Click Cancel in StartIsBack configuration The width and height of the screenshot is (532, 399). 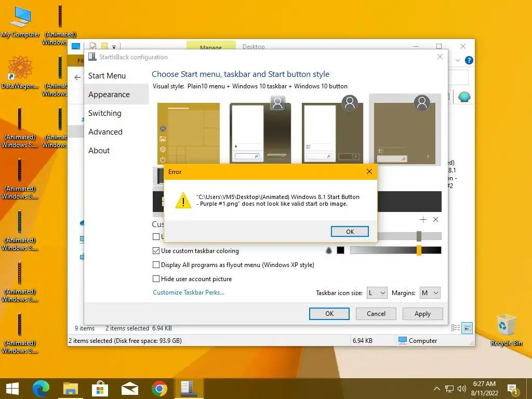376,313
